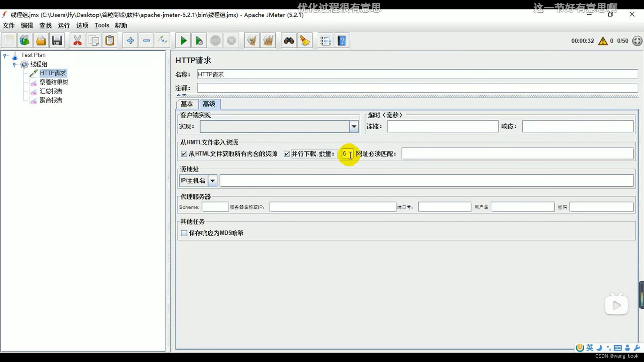Open the 选项 menu
644x362 pixels.
pyautogui.click(x=82, y=25)
